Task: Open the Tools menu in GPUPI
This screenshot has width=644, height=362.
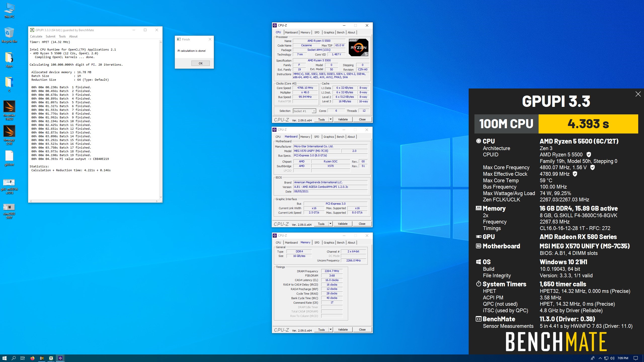Action: (x=62, y=36)
